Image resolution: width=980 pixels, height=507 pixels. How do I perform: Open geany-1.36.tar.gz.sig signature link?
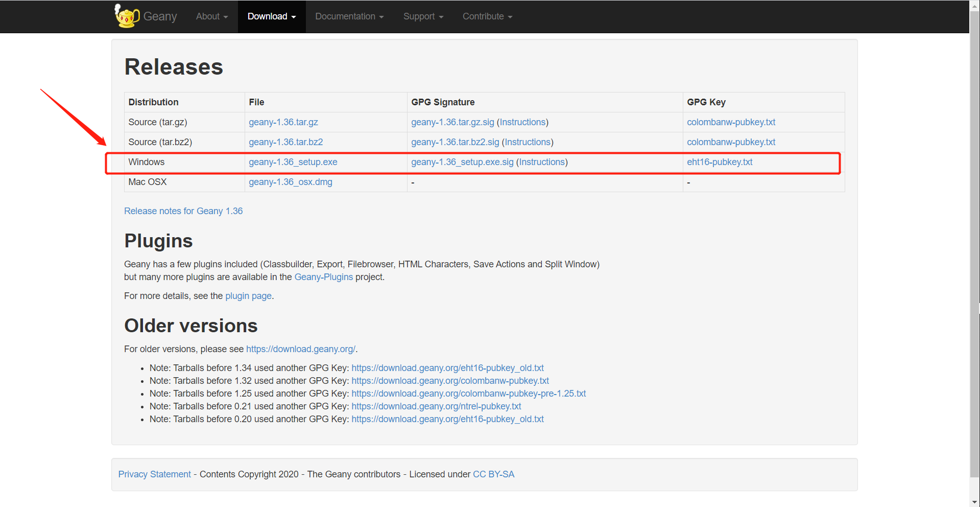click(452, 122)
